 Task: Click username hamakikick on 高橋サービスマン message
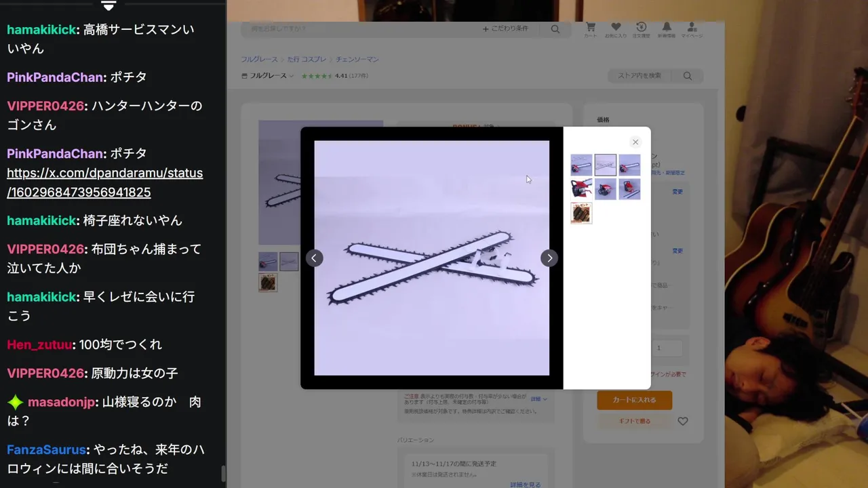coord(42,30)
